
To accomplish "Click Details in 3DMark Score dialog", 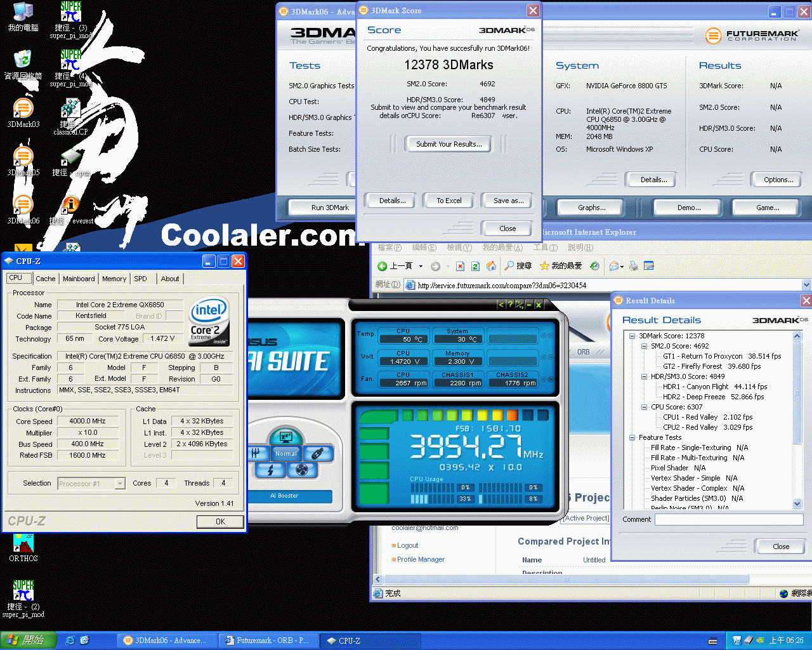I will pyautogui.click(x=393, y=201).
